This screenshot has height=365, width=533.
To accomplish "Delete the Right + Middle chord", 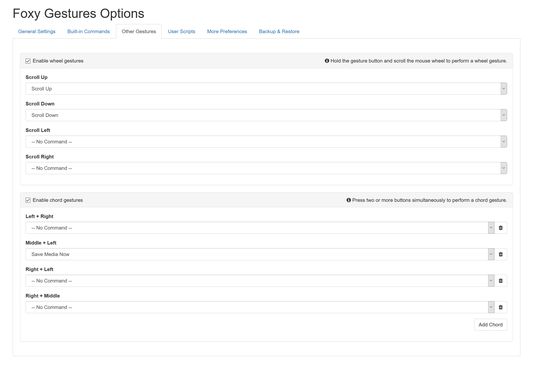I will click(500, 307).
